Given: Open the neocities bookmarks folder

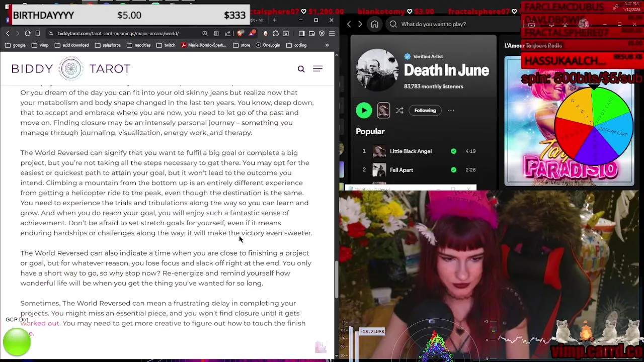Looking at the screenshot, I should click(x=138, y=45).
